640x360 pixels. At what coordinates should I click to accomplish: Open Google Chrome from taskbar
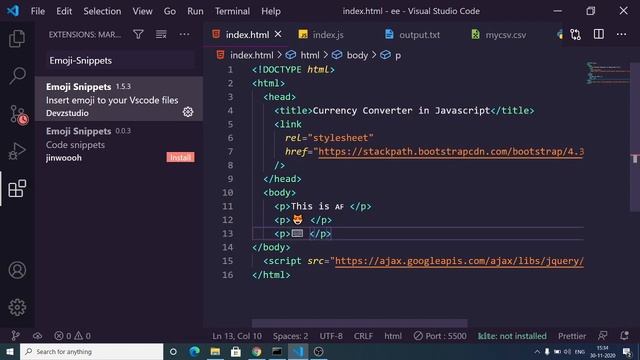pos(256,351)
